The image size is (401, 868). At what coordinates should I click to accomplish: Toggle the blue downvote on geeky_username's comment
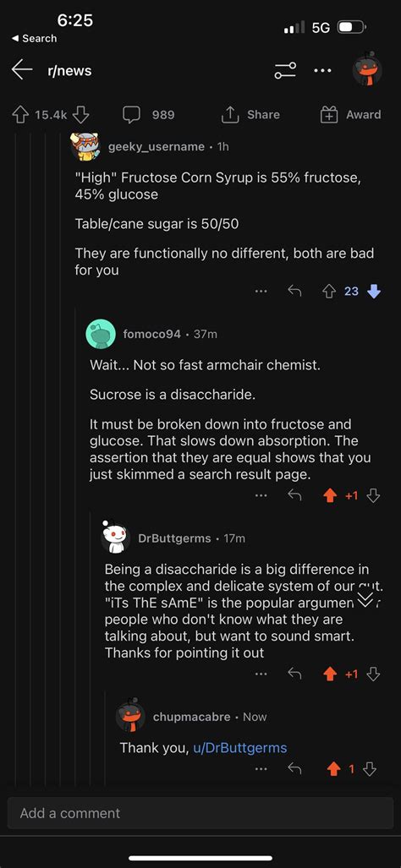tap(375, 292)
